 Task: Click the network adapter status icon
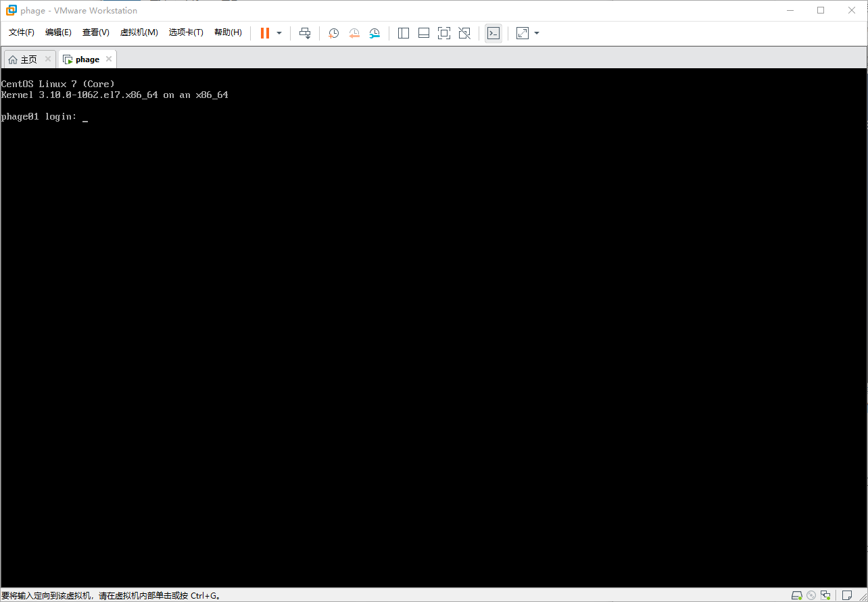coord(825,595)
